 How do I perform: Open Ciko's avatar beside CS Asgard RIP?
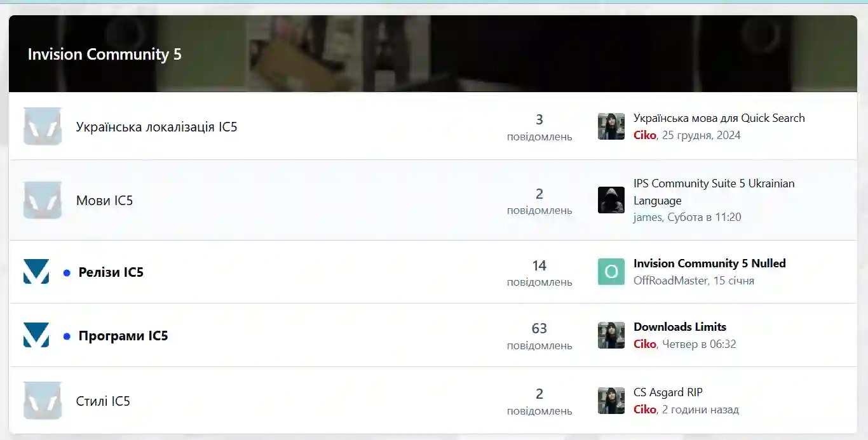611,401
